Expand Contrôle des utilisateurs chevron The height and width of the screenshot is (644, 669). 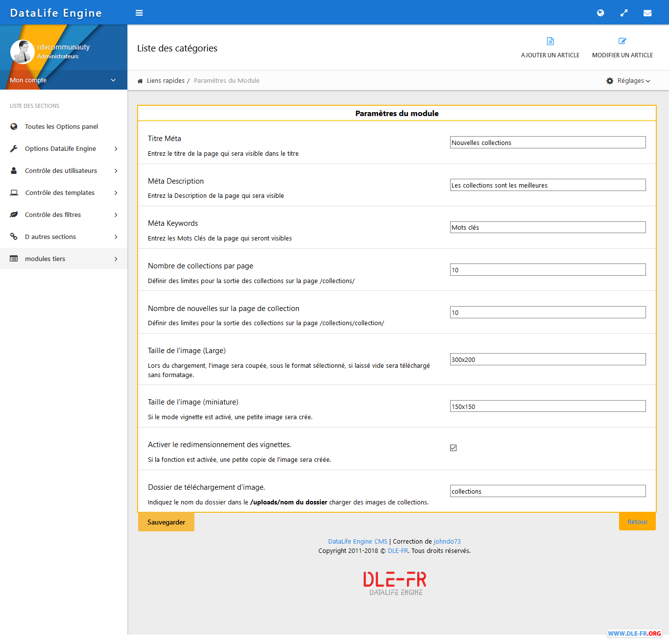[116, 170]
